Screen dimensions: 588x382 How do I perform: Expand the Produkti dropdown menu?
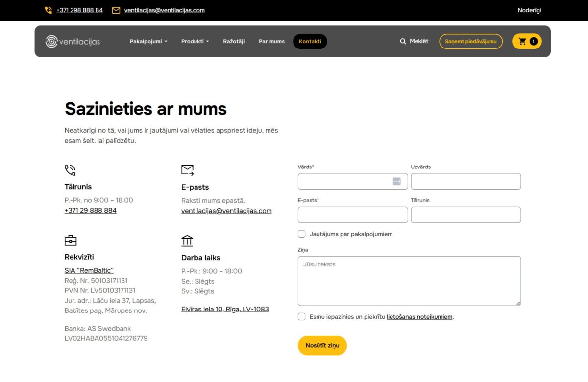195,42
